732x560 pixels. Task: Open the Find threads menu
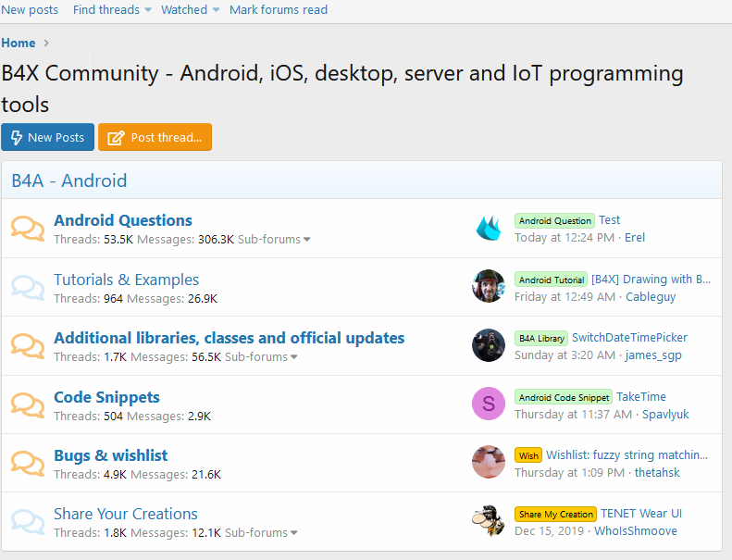click(x=112, y=9)
